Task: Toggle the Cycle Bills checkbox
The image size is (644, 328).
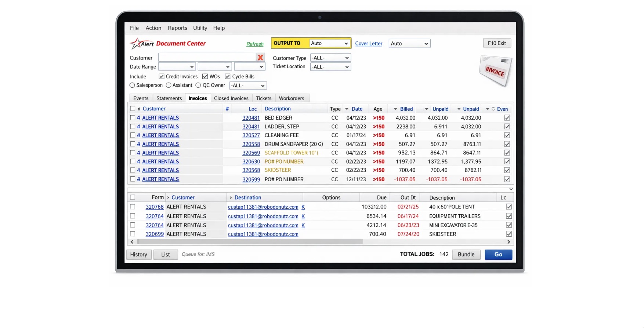Action: (228, 76)
